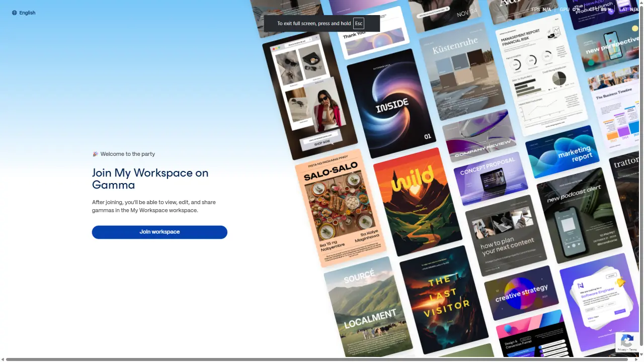Screen dimensions: 644x362
Task: Select the Source Localment landscape thumbnail
Action: point(368,307)
